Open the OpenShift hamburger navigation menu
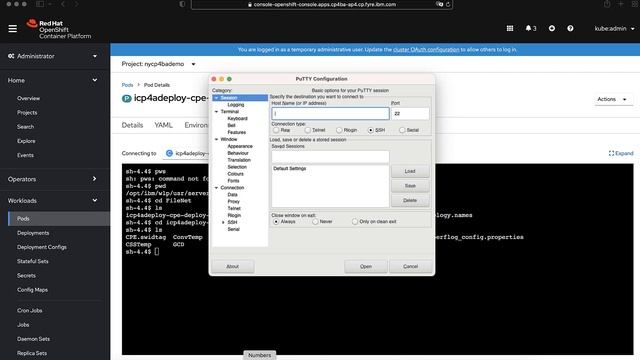The image size is (640, 360). (x=13, y=29)
